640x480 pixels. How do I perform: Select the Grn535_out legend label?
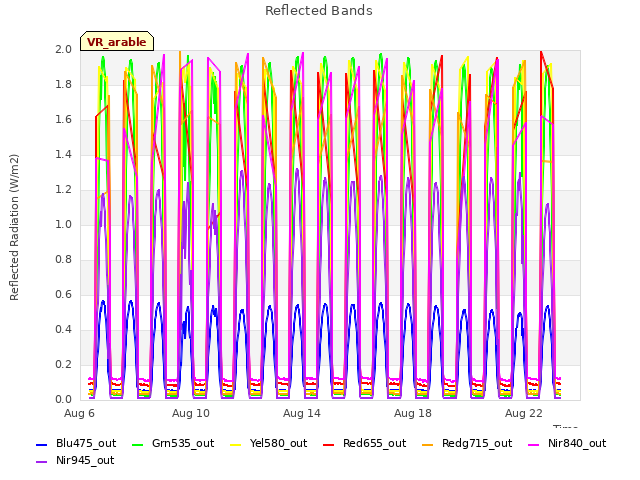click(183, 444)
